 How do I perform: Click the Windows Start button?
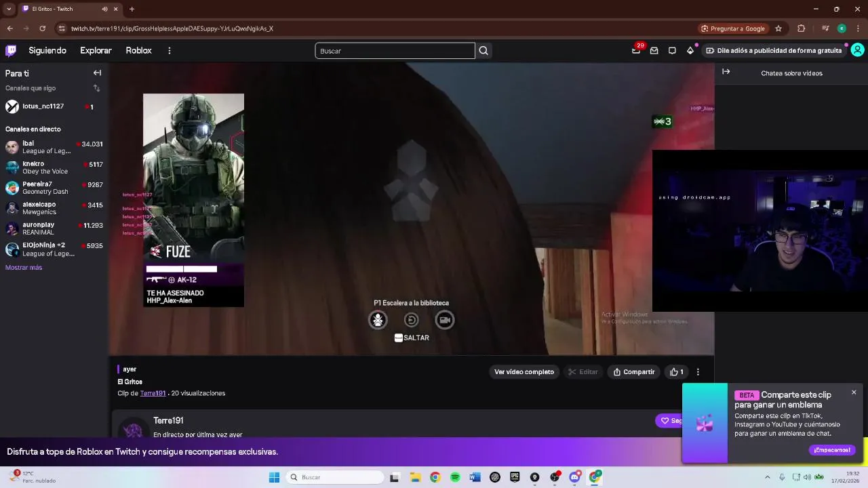(274, 477)
